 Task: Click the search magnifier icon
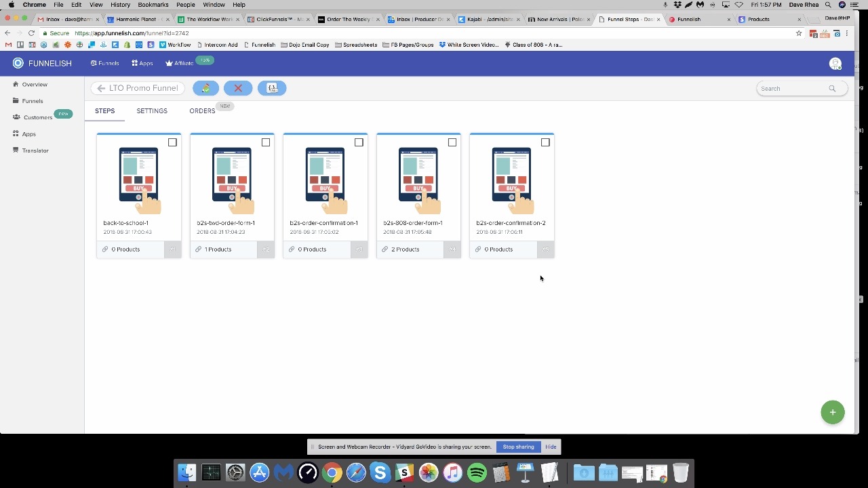832,89
